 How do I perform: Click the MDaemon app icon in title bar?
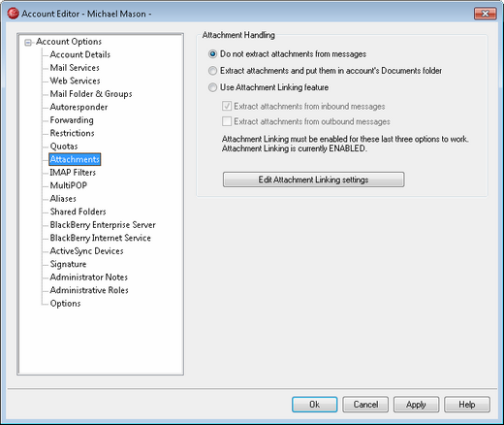click(13, 14)
